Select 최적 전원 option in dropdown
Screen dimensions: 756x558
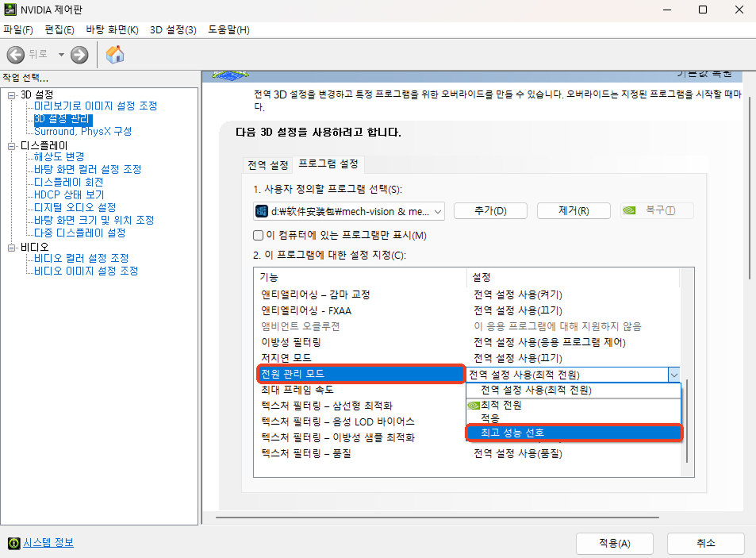point(574,405)
